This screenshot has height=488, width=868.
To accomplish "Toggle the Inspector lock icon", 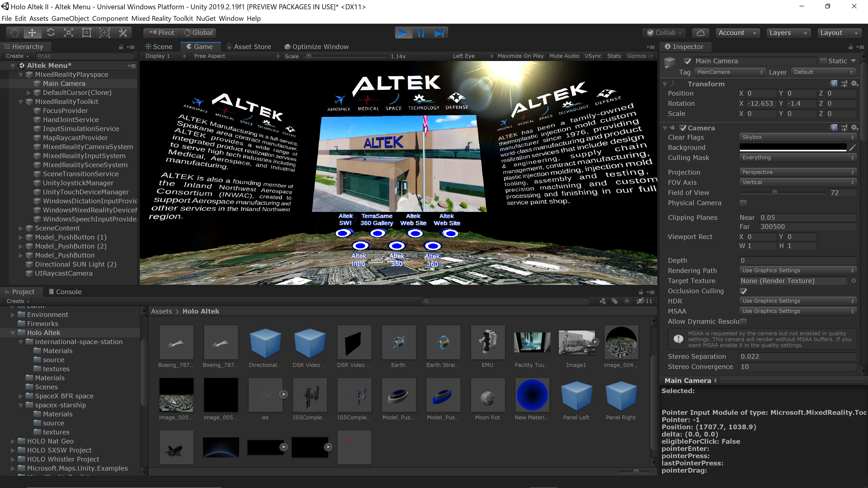I will (x=850, y=47).
